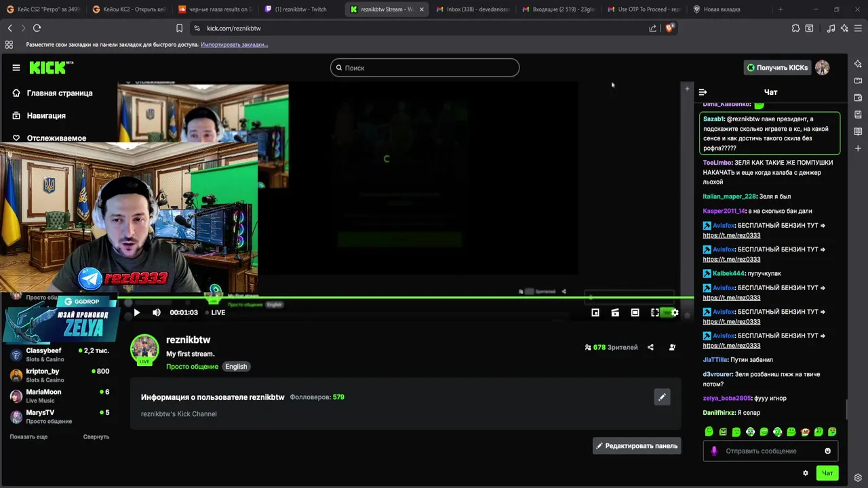Add side panel item with plus icon
The width and height of the screenshot is (868, 488).
[858, 148]
